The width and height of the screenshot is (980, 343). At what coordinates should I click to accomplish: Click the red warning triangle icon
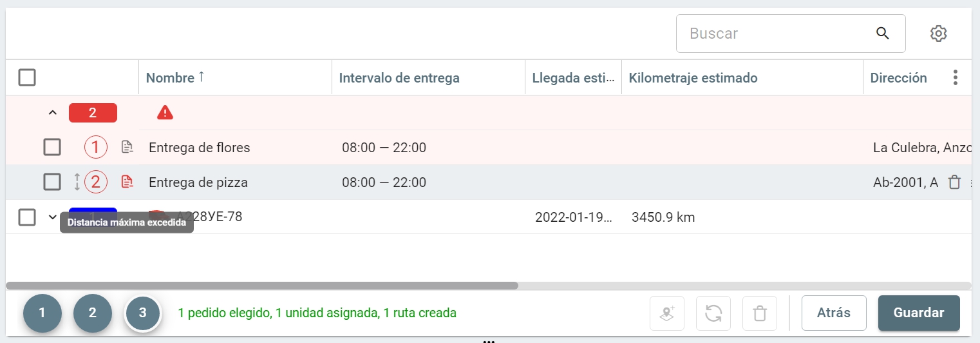pos(165,113)
